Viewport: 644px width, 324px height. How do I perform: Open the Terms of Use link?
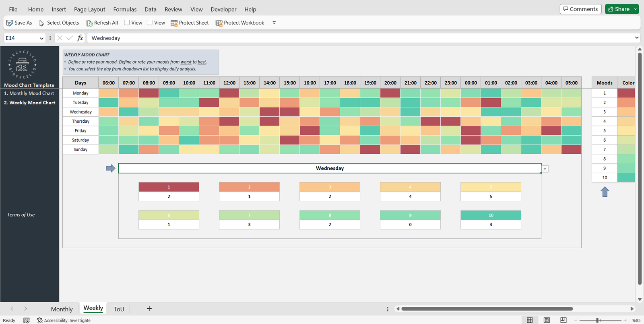pyautogui.click(x=21, y=215)
